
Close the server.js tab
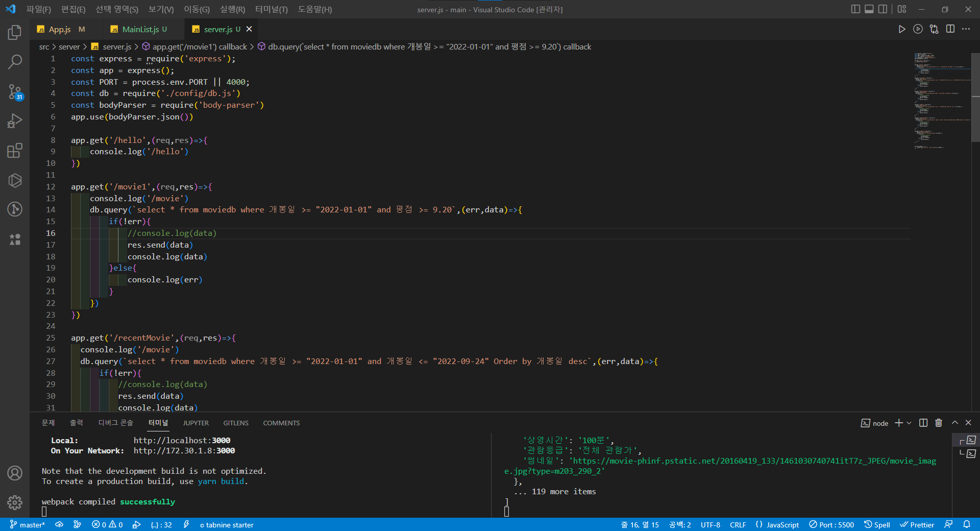(249, 29)
